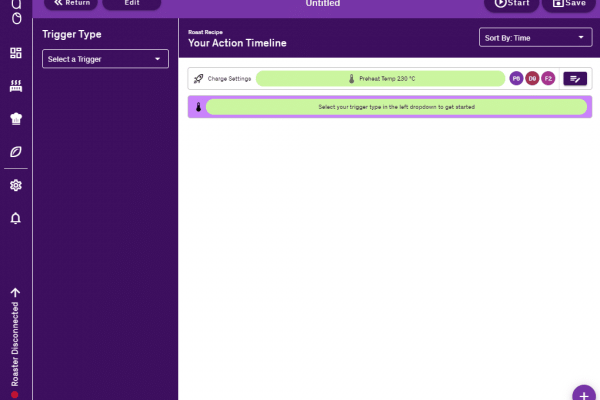The image size is (600, 400).
Task: Click the Preheat Temp 230 °C bar
Action: (379, 78)
